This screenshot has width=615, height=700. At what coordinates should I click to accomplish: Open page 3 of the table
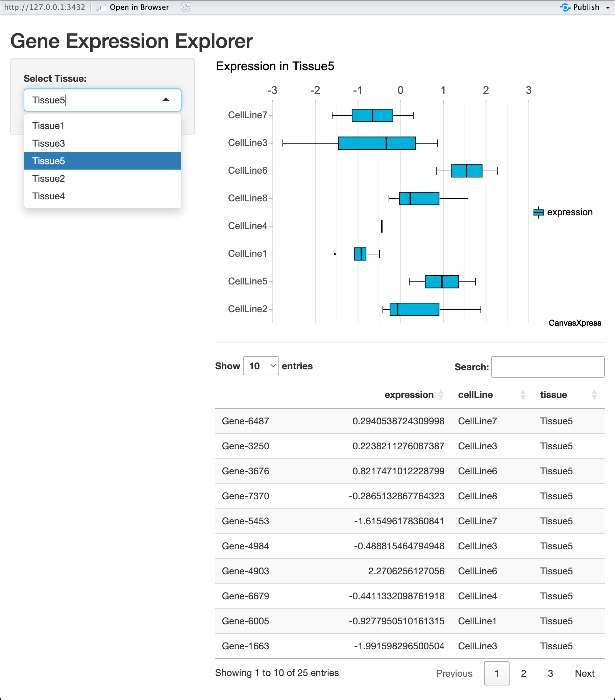click(550, 673)
